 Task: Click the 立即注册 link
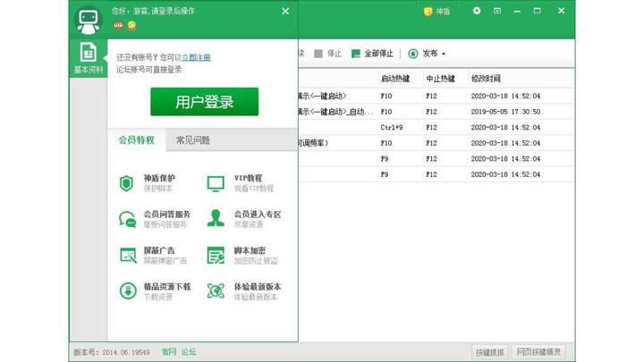point(196,57)
